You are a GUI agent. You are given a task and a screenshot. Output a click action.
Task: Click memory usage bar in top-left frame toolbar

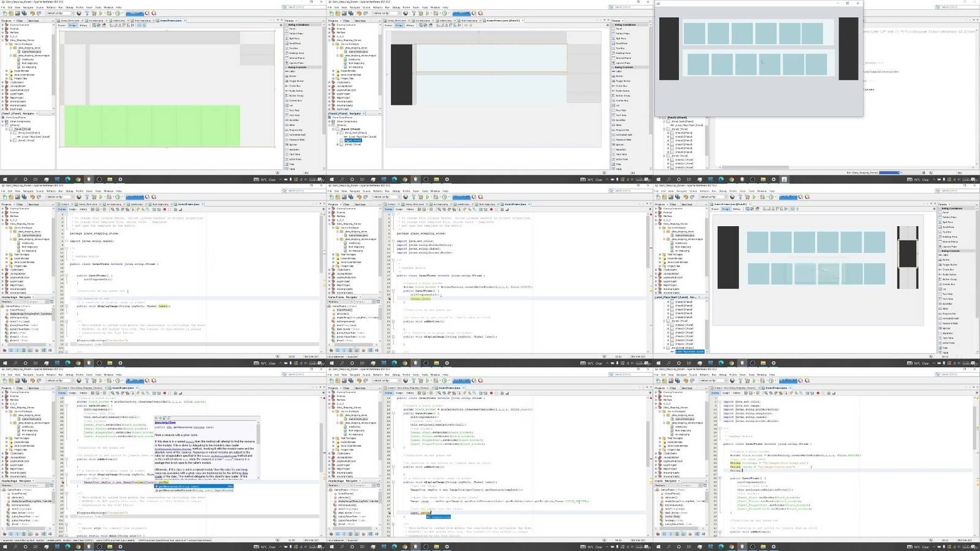tap(135, 13)
